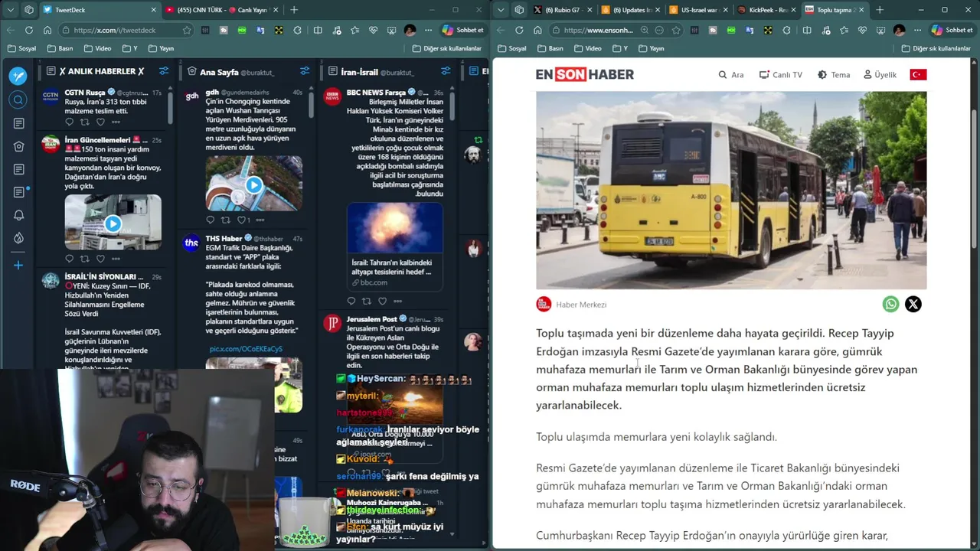This screenshot has width=980, height=551.
Task: Open Sosyal bookmarks folder in the left browser
Action: [22, 48]
